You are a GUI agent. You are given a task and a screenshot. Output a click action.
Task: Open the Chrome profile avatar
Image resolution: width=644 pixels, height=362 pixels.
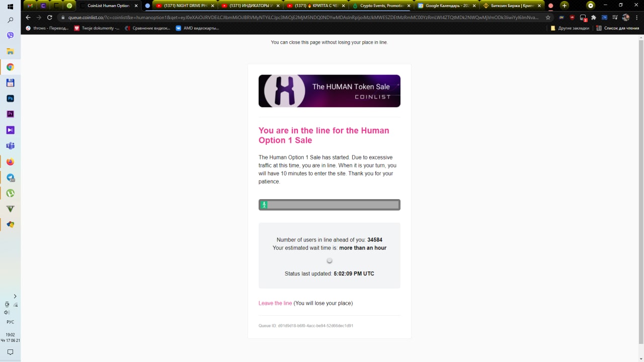pos(626,17)
